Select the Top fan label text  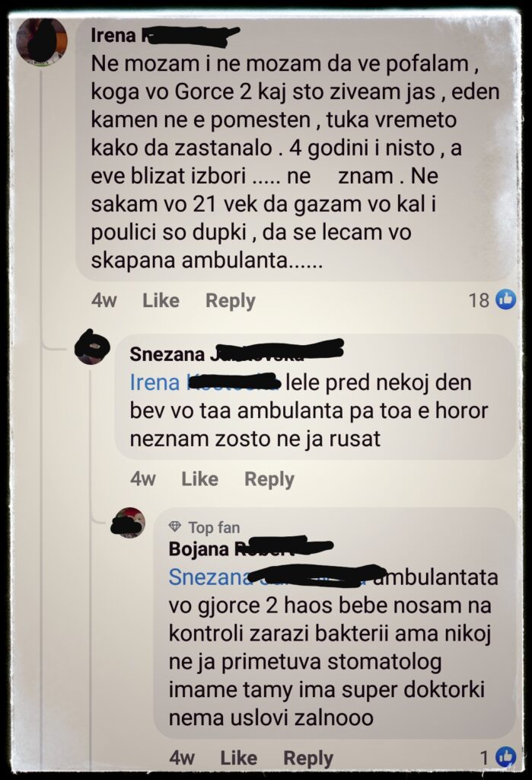(214, 527)
